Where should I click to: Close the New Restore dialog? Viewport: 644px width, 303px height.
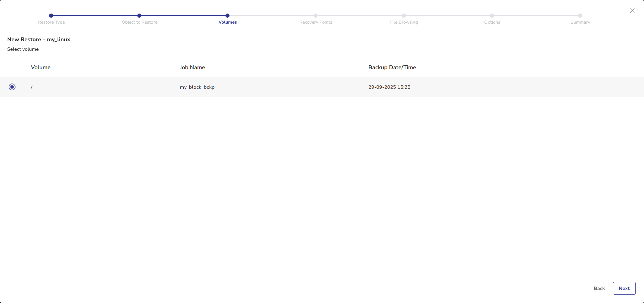click(632, 11)
